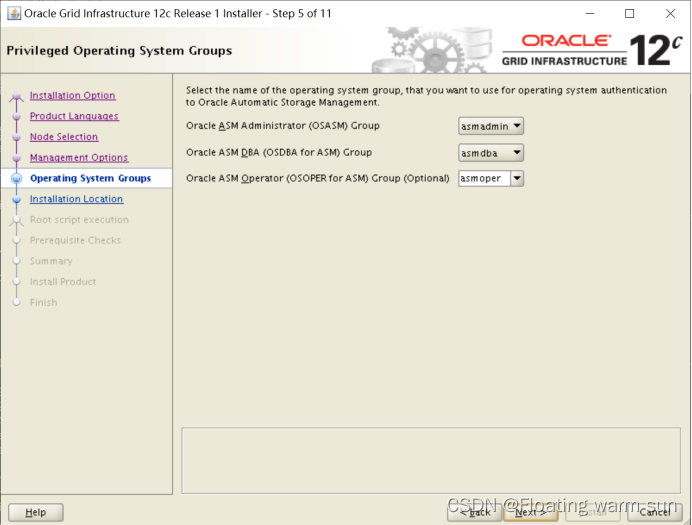This screenshot has height=525, width=692.
Task: Click the Java installer title bar icon
Action: [14, 14]
